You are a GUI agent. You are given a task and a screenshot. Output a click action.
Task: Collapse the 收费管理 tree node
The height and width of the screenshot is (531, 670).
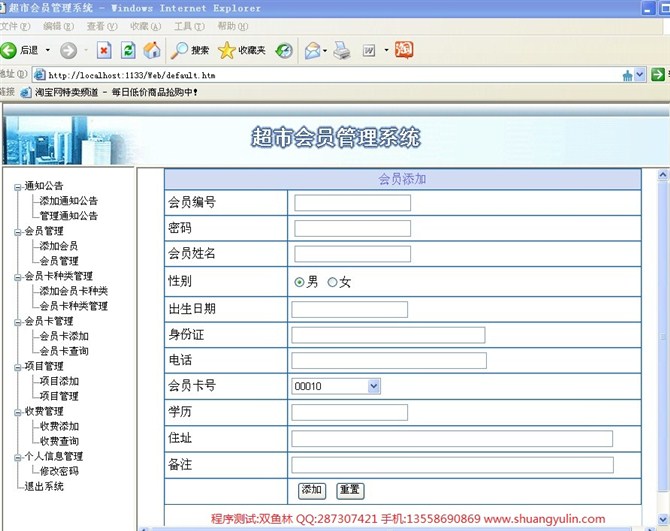point(18,413)
